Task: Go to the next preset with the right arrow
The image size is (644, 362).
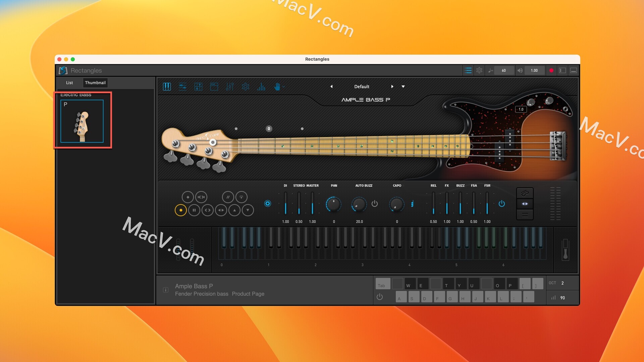Action: 392,86
